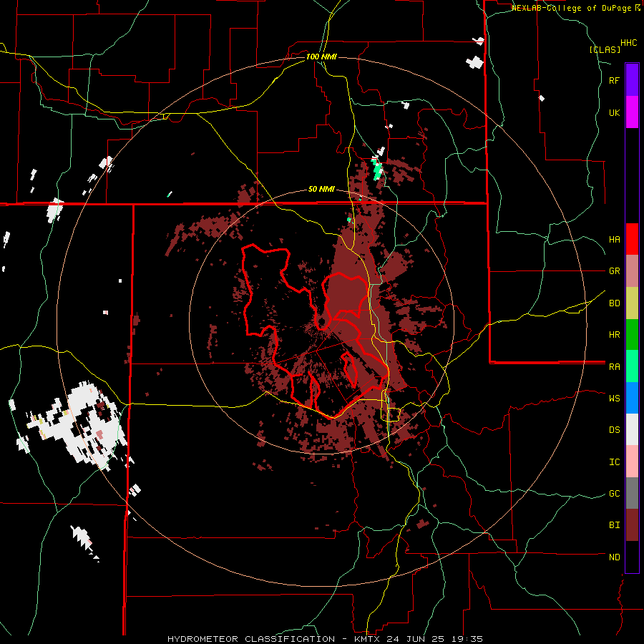This screenshot has width=644, height=644.
Task: Click the black radar site dot at center
Action: [x=323, y=321]
